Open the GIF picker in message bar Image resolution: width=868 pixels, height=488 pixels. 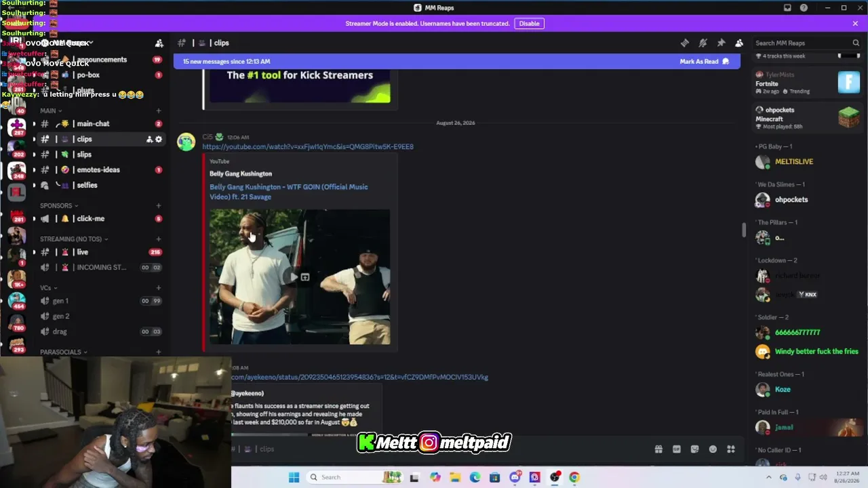677,449
